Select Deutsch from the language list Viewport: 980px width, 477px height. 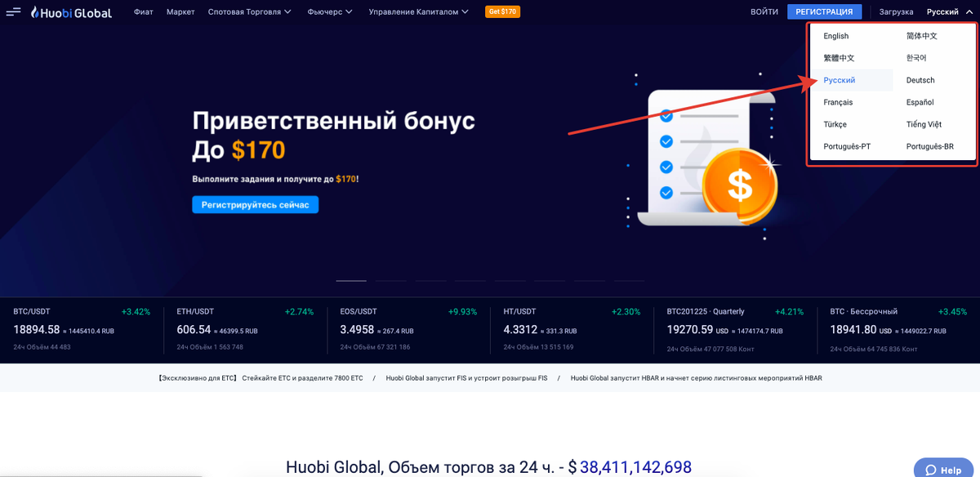click(920, 80)
